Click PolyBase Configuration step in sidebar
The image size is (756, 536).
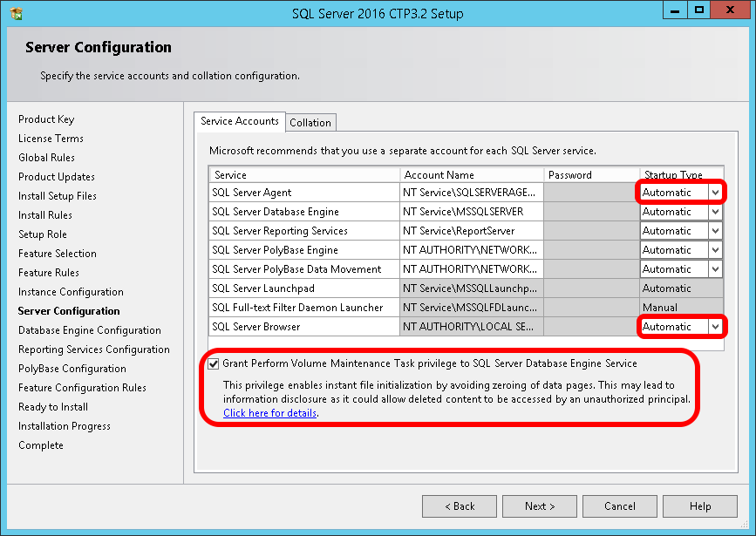coord(72,369)
